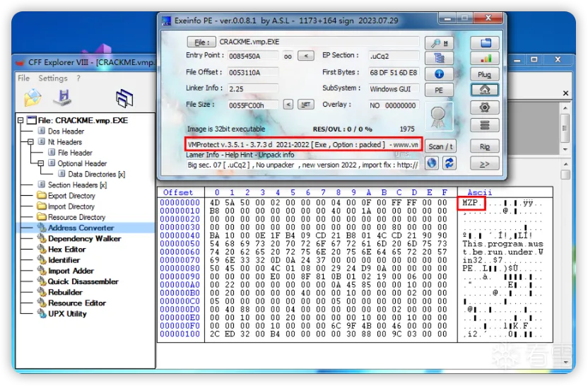Click the Entry Point value field 0085450A

pos(253,56)
